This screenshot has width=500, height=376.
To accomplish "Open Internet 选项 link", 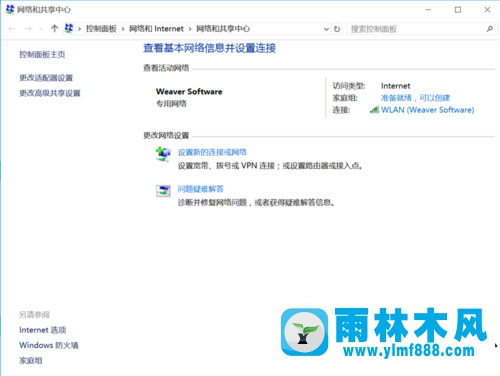I will (43, 330).
